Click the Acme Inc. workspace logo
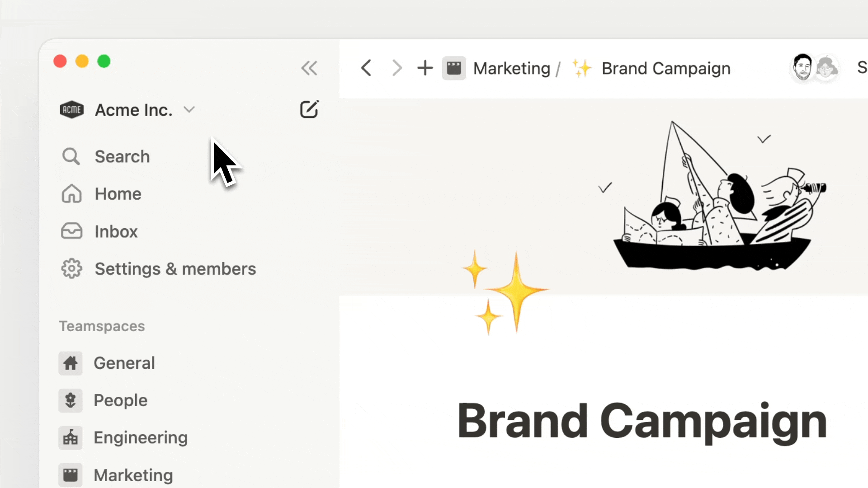This screenshot has width=868, height=488. tap(71, 110)
